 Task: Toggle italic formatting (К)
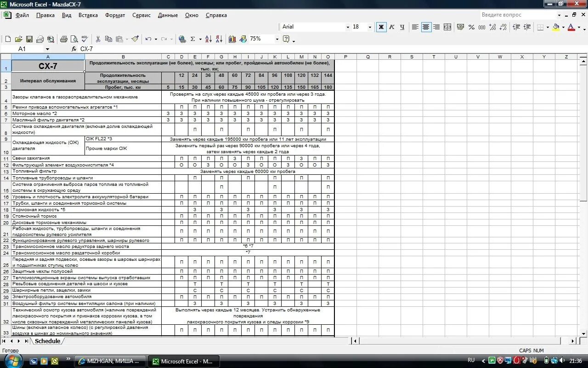(x=392, y=27)
